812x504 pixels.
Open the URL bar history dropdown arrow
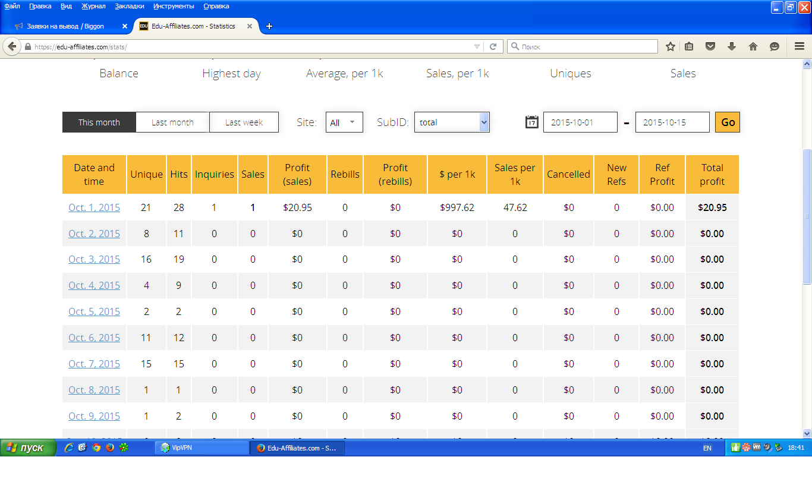(x=477, y=46)
